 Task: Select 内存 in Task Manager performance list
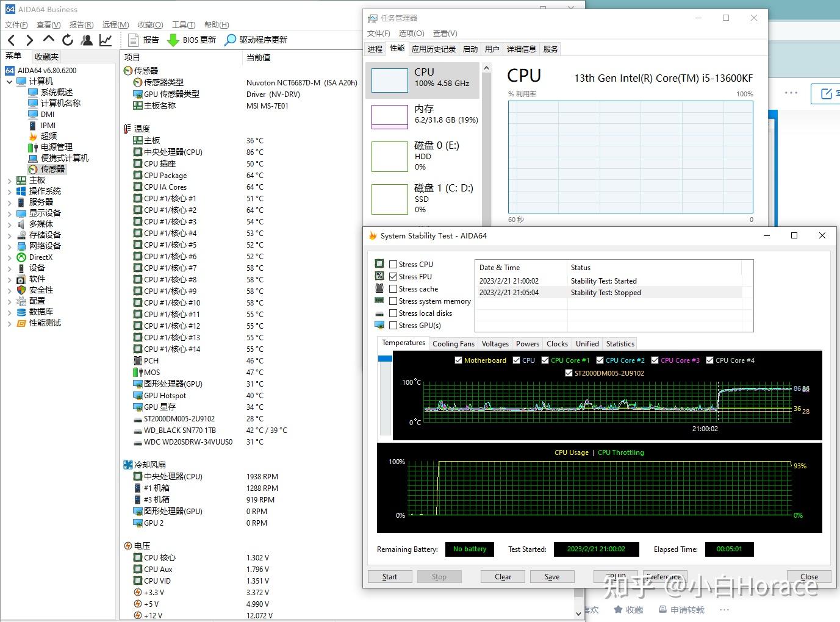[x=423, y=115]
